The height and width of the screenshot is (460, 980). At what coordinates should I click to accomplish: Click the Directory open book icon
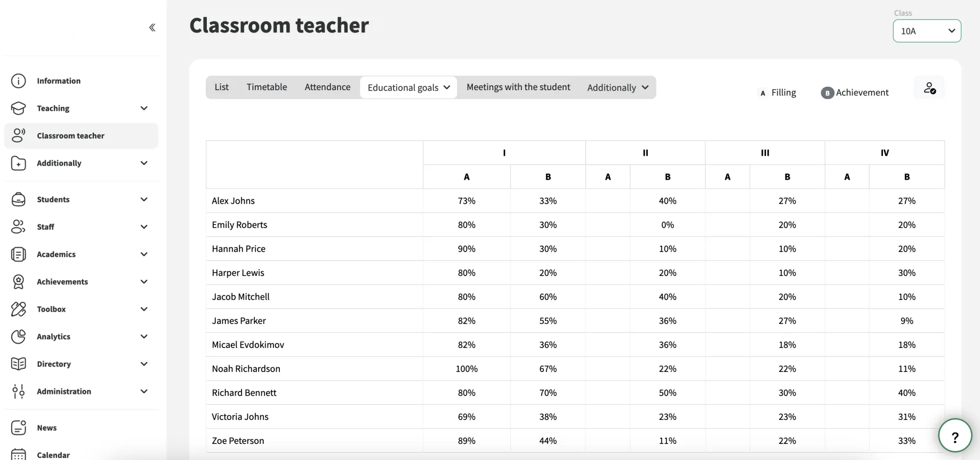click(x=19, y=364)
